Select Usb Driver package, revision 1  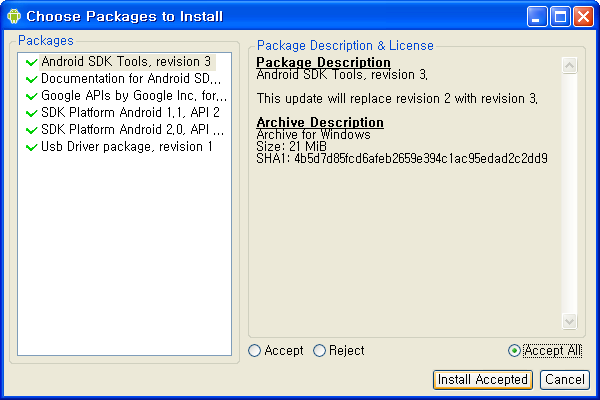[127, 147]
